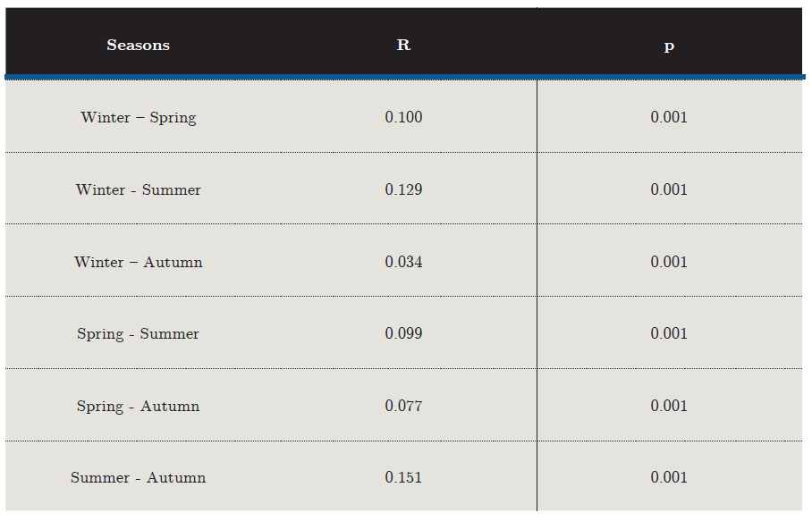Click the p column header

[669, 46]
